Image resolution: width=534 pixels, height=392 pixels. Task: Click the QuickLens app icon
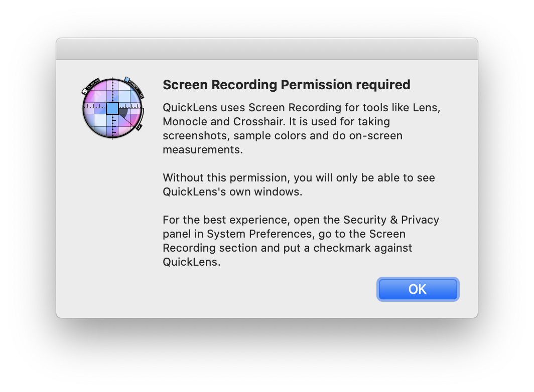point(113,108)
